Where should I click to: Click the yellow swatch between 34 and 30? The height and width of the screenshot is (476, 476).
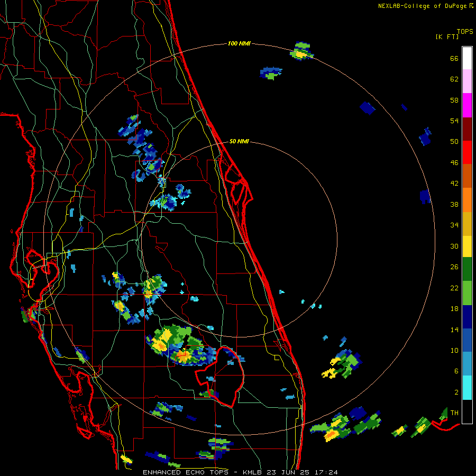tap(467, 246)
